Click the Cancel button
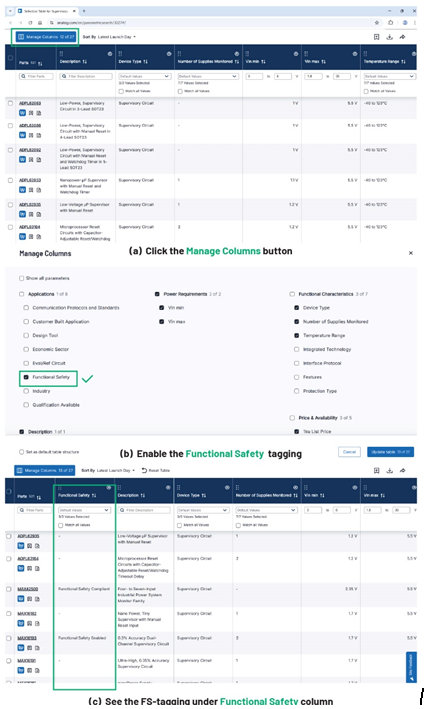Screen dimensions: 424x709 click(349, 452)
